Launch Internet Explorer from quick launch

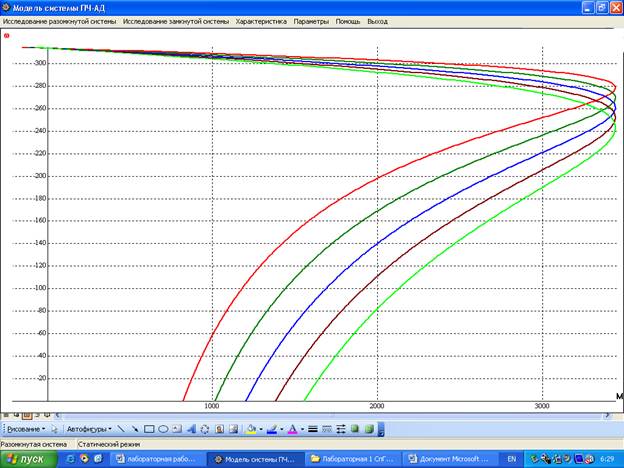[x=71, y=459]
